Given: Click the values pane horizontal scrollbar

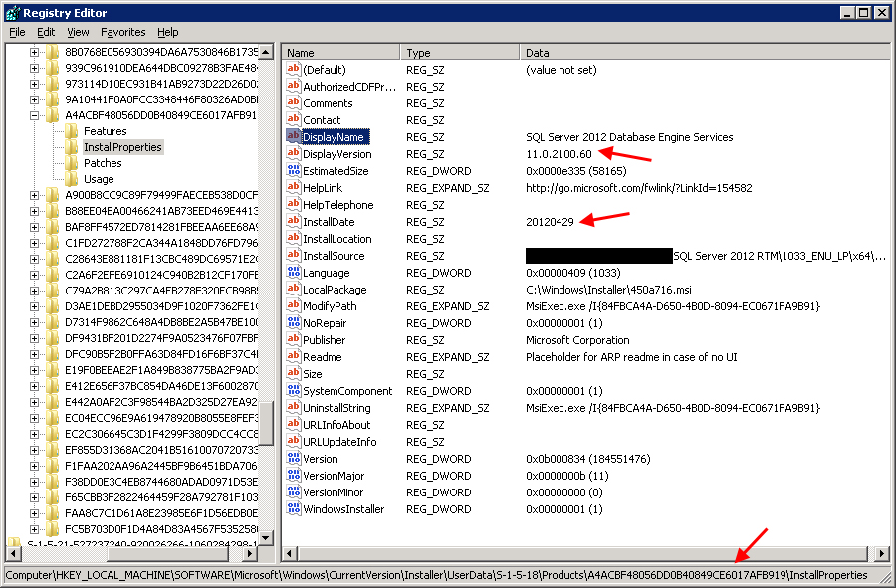Looking at the screenshot, I should [x=582, y=553].
